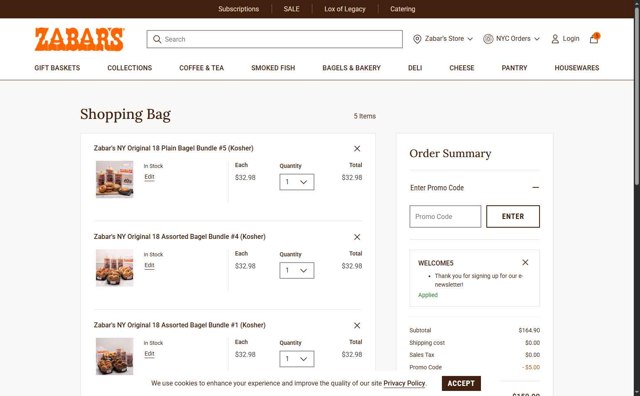Open the Housewares menu
This screenshot has width=640, height=396.
[577, 68]
